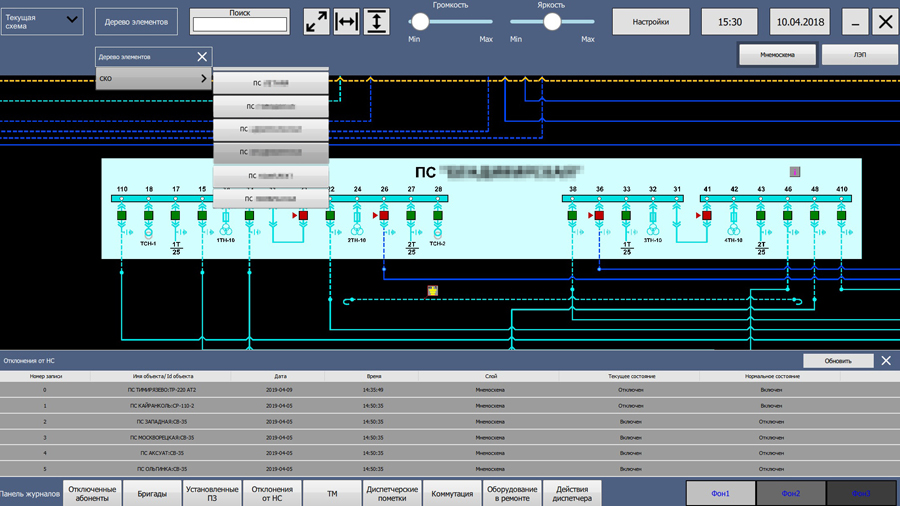Click the purple info icon on substation panel

(795, 172)
